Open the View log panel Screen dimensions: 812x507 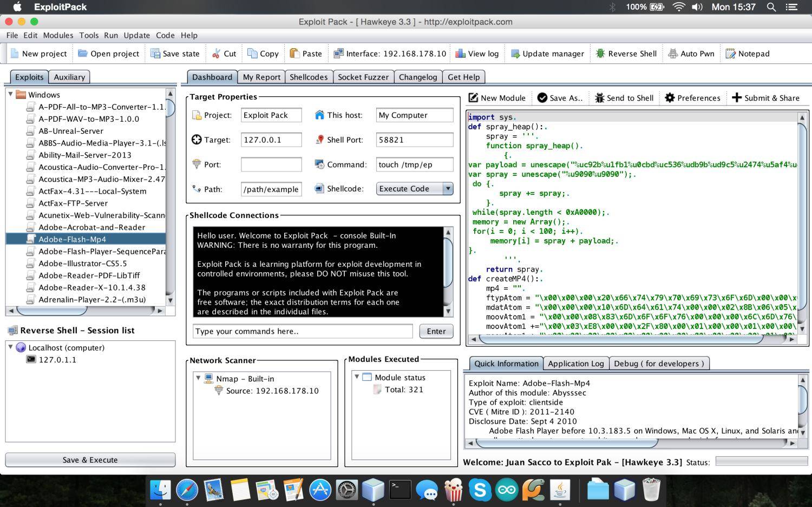coord(477,54)
